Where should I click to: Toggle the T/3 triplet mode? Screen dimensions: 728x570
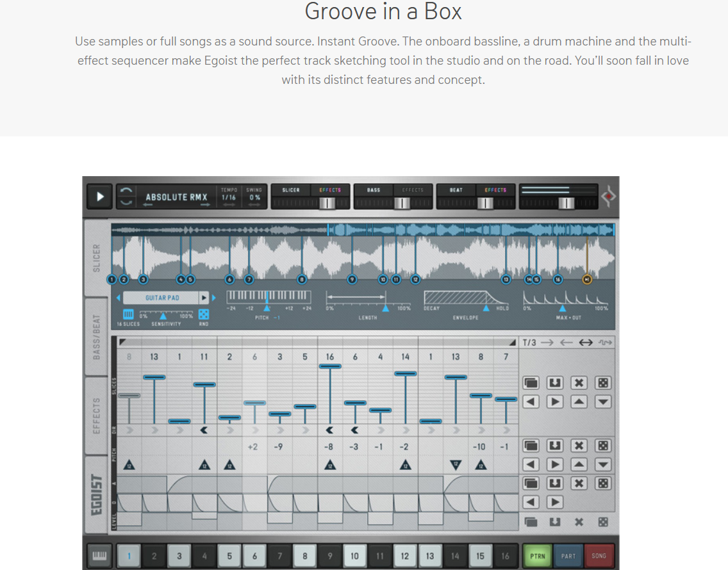click(x=529, y=343)
